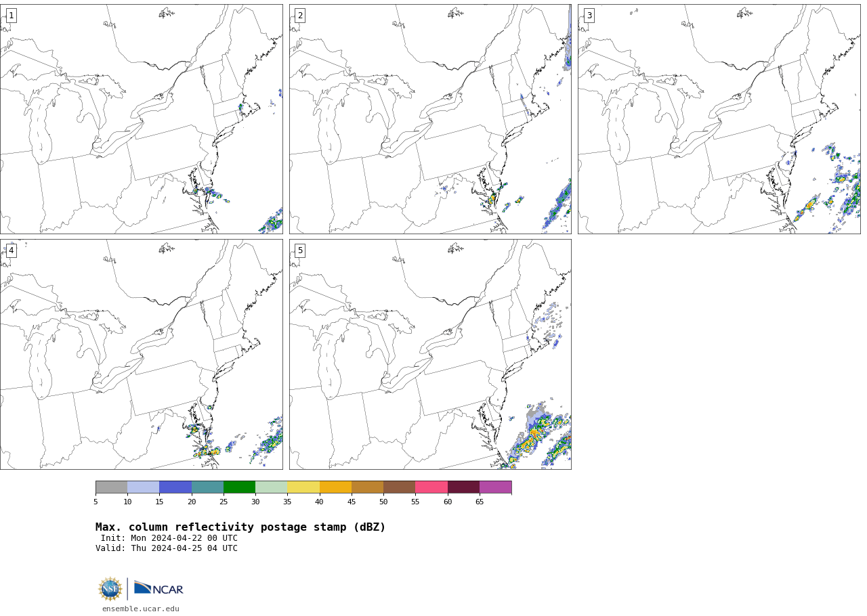Image resolution: width=867 pixels, height=616 pixels.
Task: Click the Max. column reflectivity title
Action: click(x=240, y=527)
